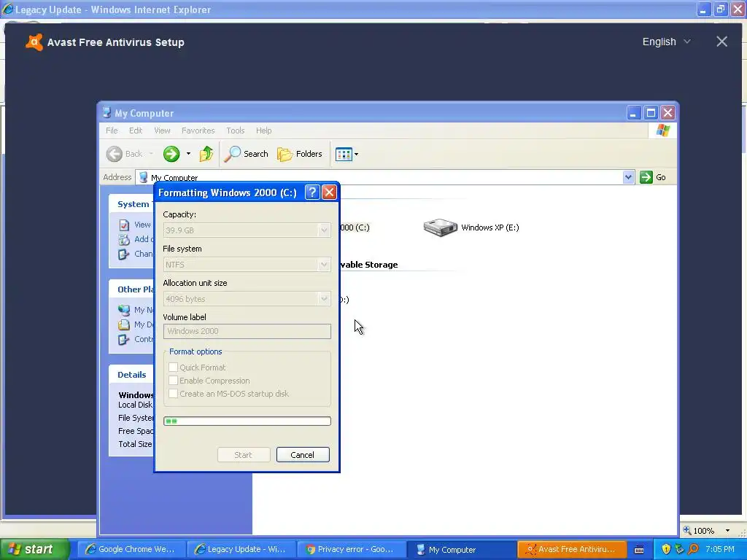Image resolution: width=747 pixels, height=560 pixels.
Task: Switch to Avast Free Antivirus taskbar item
Action: pyautogui.click(x=571, y=550)
